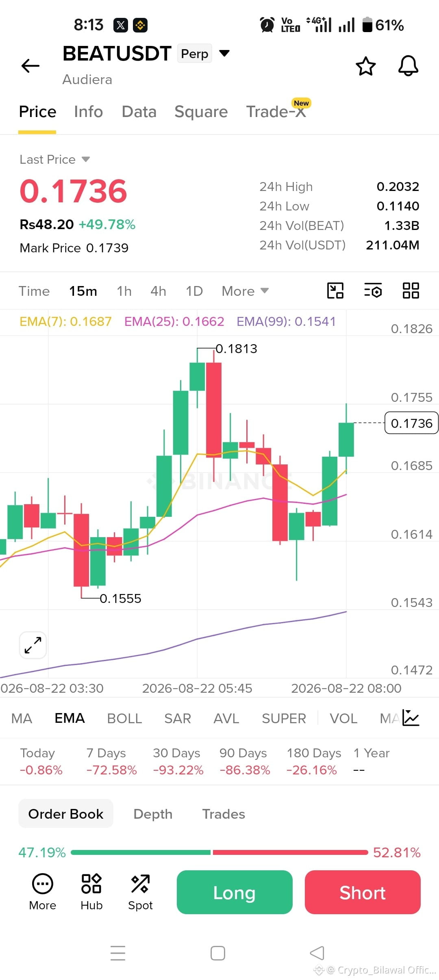
Task: Tap the EMA(99) value label
Action: [286, 321]
